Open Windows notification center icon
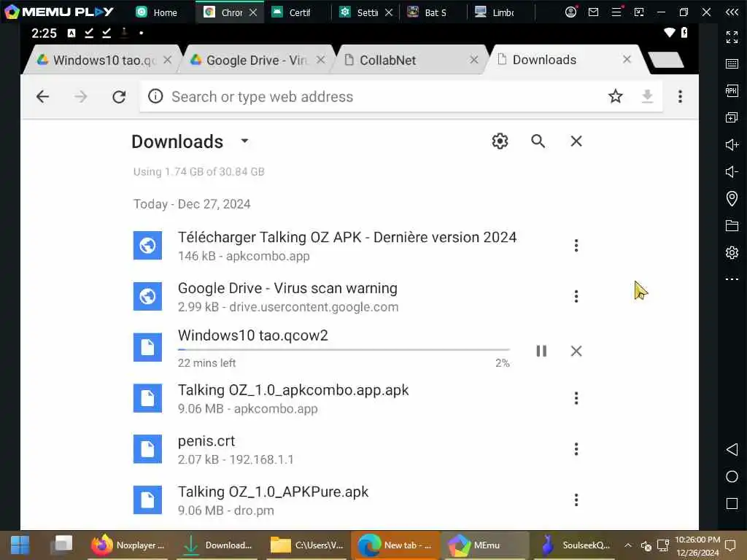This screenshot has height=560, width=747. point(730,545)
